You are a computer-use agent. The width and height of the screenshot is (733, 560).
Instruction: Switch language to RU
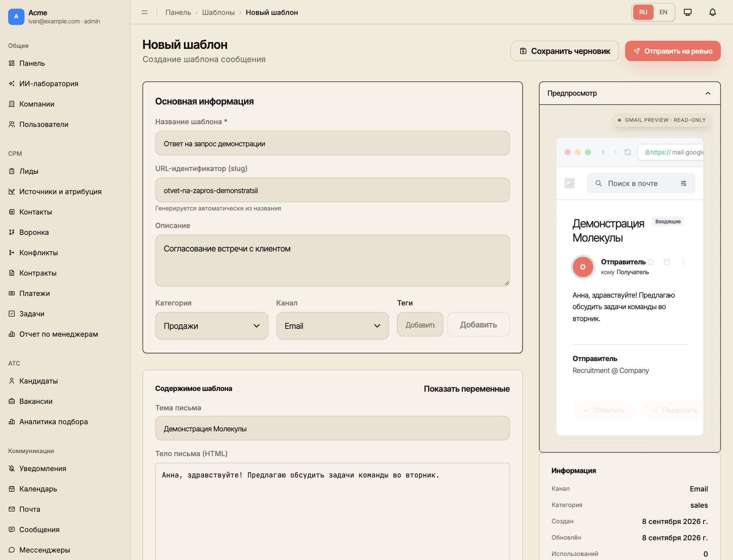[x=643, y=12]
